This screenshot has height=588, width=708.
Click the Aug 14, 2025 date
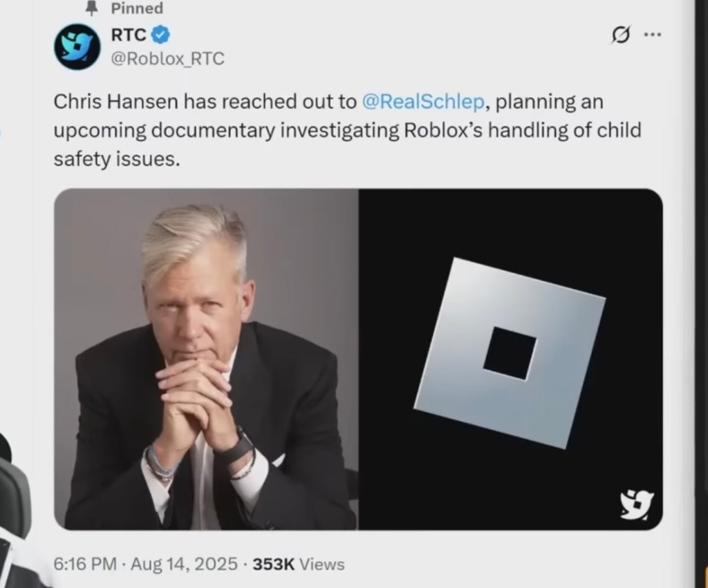click(x=184, y=564)
